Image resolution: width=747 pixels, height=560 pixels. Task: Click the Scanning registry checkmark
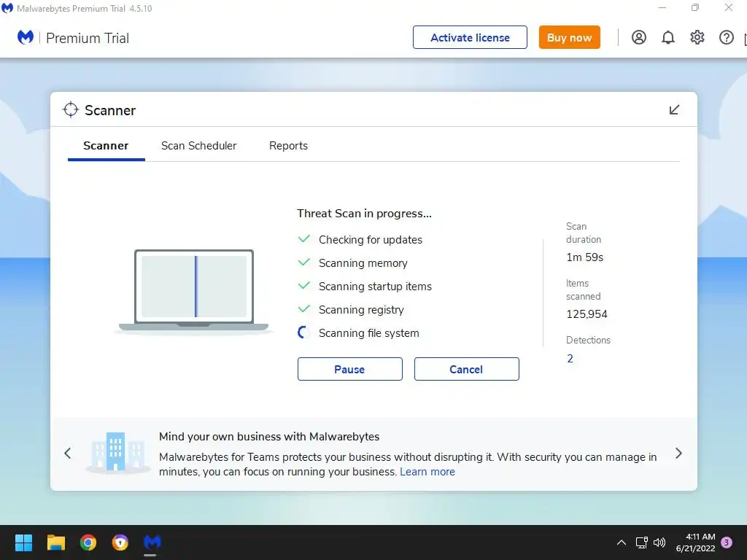pyautogui.click(x=304, y=309)
